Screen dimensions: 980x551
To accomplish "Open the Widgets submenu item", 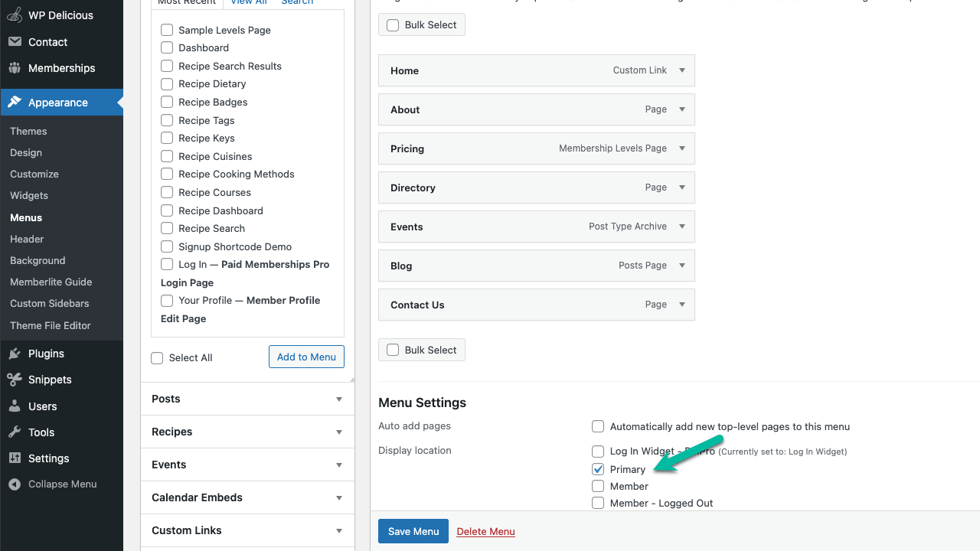I will [29, 195].
